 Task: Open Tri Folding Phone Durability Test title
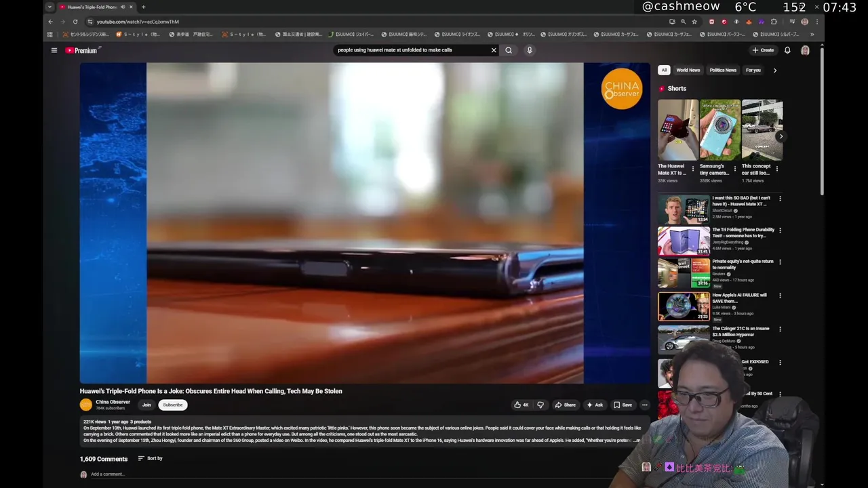[743, 232]
